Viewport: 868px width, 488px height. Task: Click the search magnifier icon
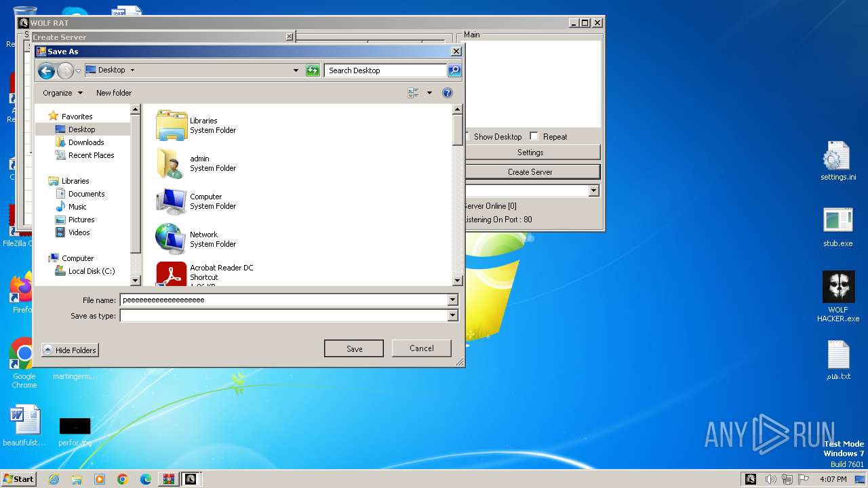[x=454, y=70]
